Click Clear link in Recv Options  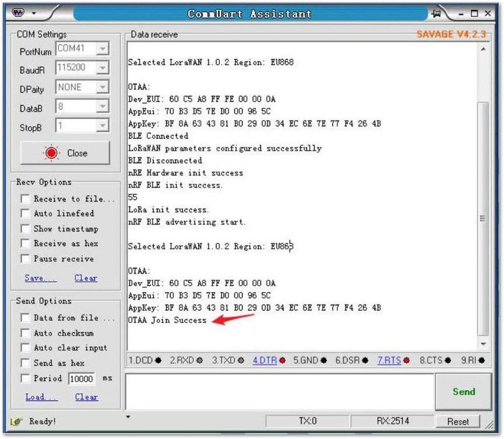(86, 278)
